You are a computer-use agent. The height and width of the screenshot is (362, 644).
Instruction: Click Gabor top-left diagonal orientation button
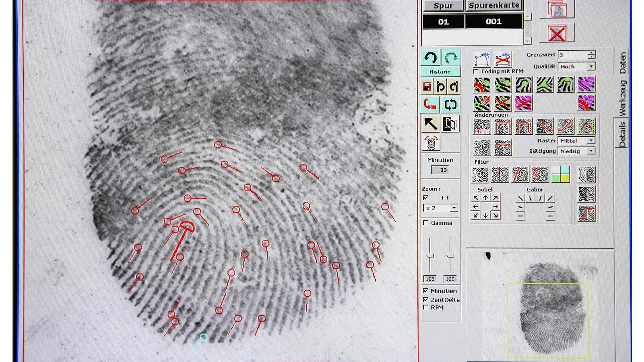click(x=521, y=198)
